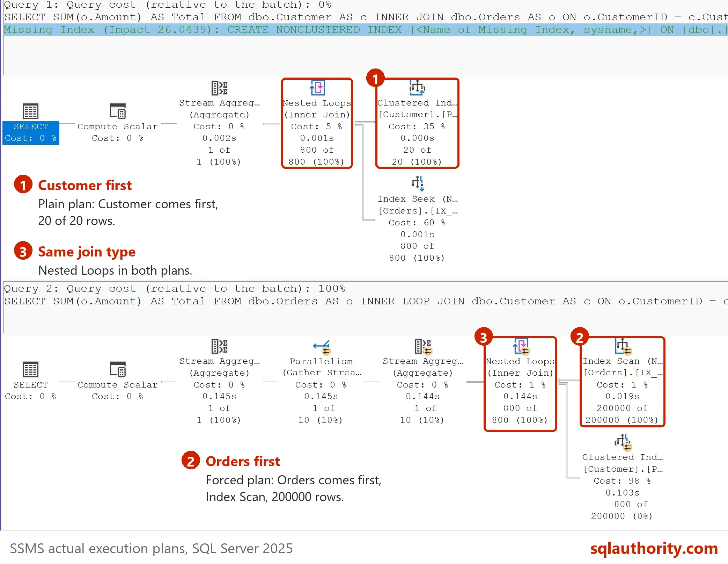Click the Missing Index green hint text
The width and height of the screenshot is (728, 564).
click(x=366, y=30)
